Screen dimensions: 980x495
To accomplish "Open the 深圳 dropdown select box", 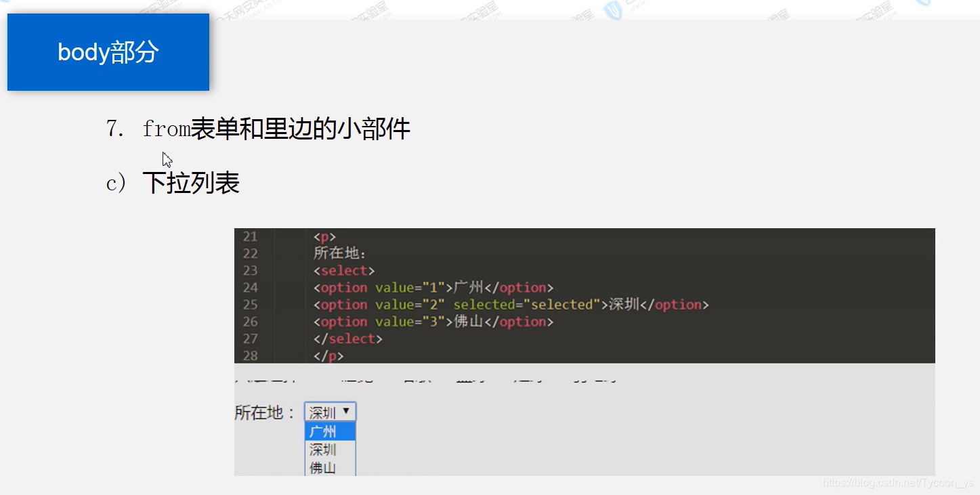I will pos(330,412).
